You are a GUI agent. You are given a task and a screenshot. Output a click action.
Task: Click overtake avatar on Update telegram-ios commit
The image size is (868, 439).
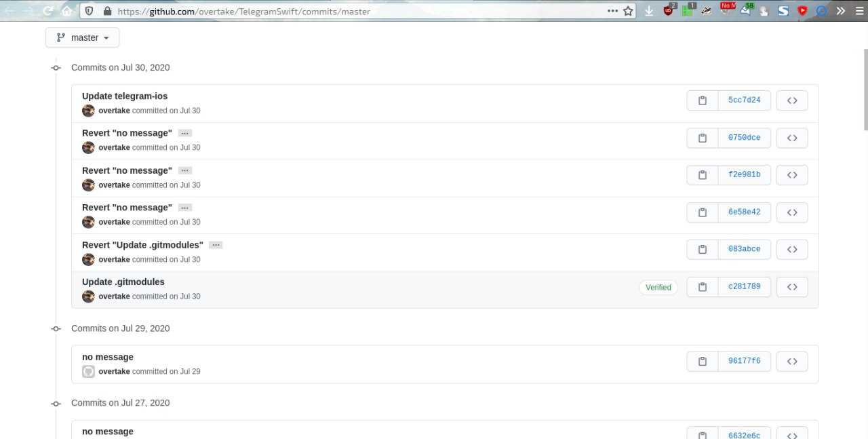pos(88,111)
